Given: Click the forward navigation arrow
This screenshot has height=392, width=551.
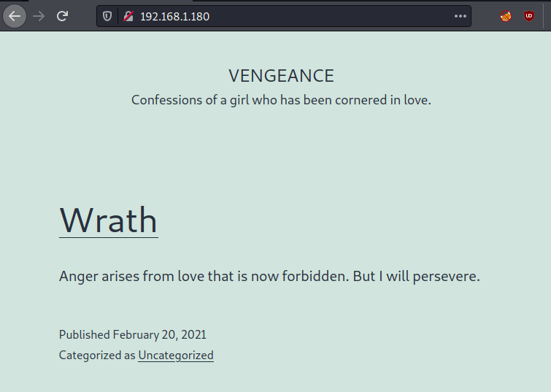Looking at the screenshot, I should point(39,16).
